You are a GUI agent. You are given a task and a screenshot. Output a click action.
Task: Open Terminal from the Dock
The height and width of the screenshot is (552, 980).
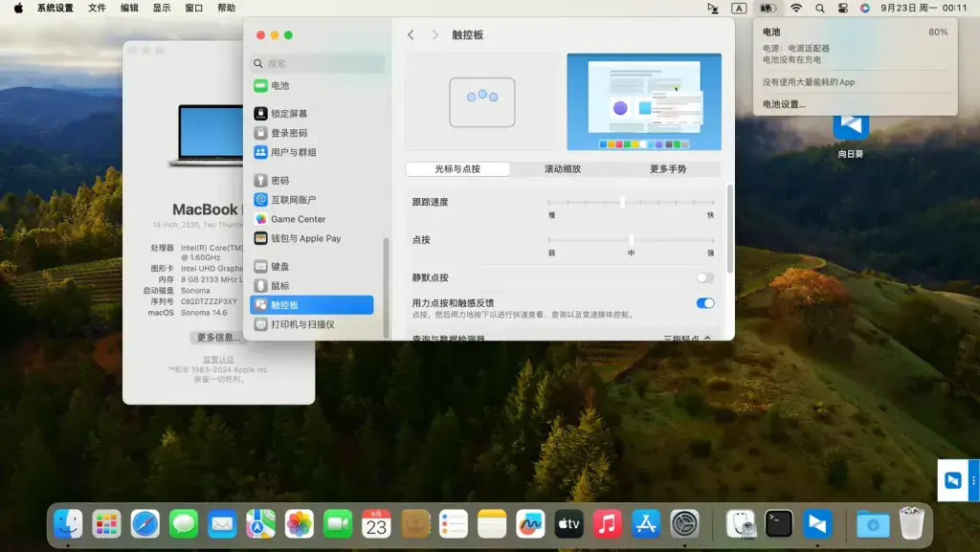click(779, 524)
